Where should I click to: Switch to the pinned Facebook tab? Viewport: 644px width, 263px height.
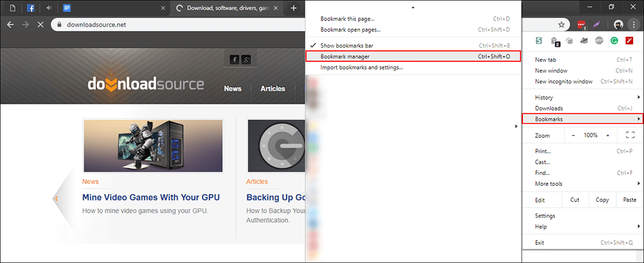[x=30, y=8]
